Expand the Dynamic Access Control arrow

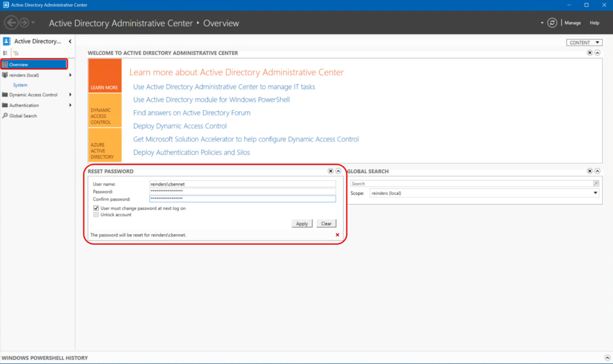coord(71,95)
